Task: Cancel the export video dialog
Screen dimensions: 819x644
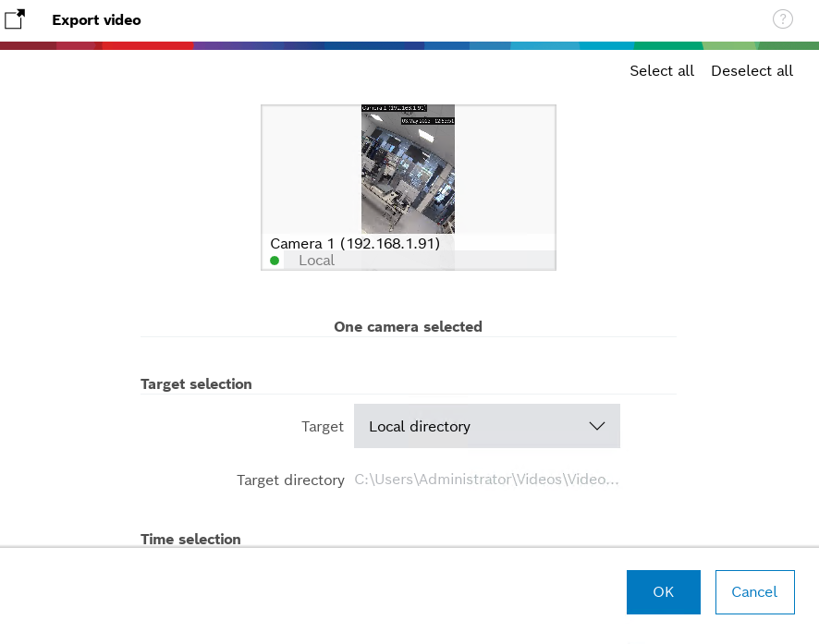Action: point(754,592)
